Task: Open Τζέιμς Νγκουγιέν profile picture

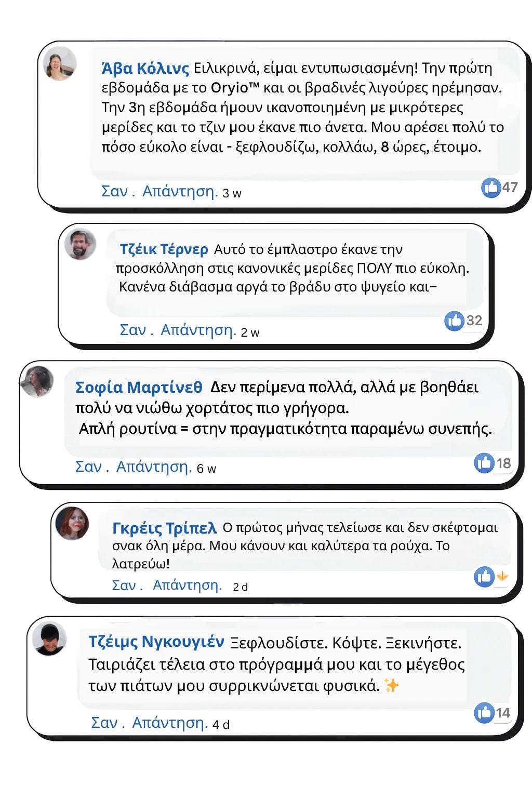Action: click(49, 638)
